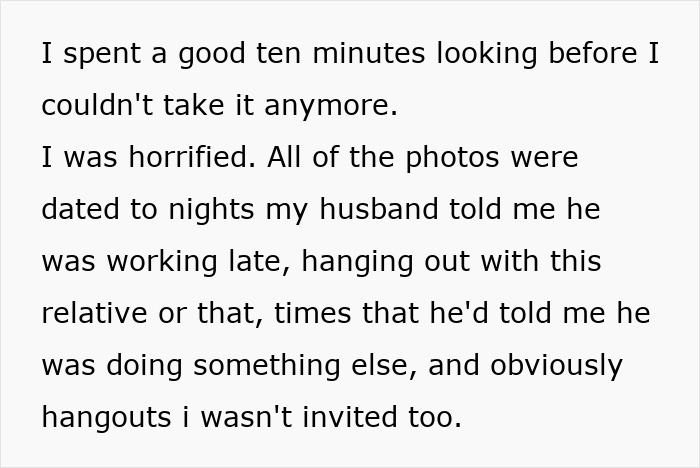Image resolution: width=700 pixels, height=468 pixels.
Task: Click the text line starting "I spent a good"
Action: (x=350, y=54)
